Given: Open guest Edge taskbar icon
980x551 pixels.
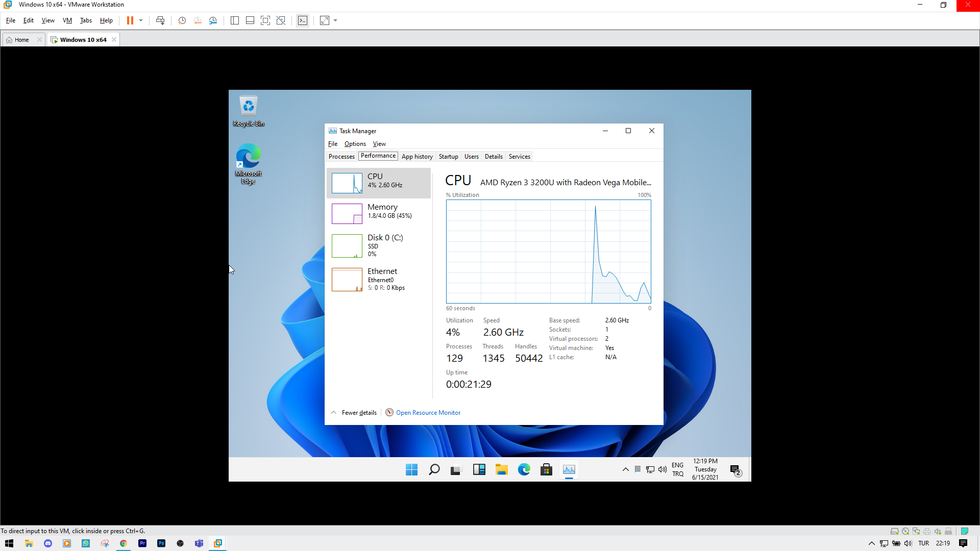Looking at the screenshot, I should (524, 470).
